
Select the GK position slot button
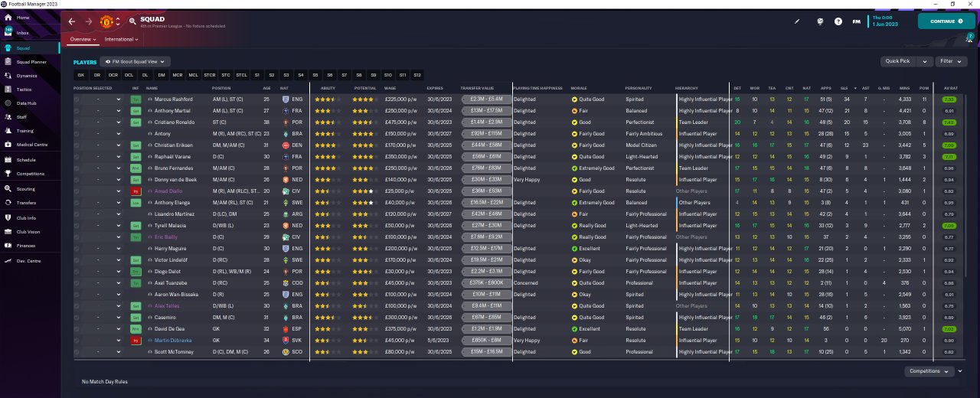80,75
